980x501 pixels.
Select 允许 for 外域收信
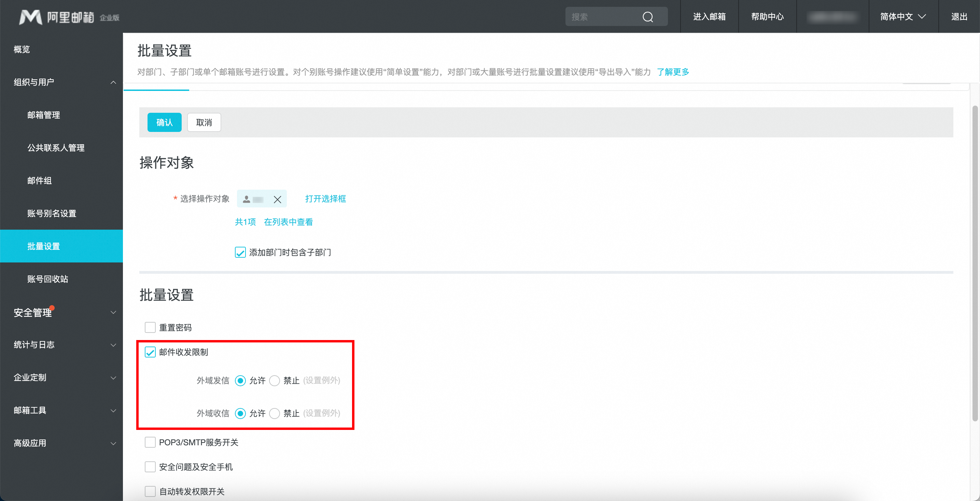pyautogui.click(x=240, y=413)
